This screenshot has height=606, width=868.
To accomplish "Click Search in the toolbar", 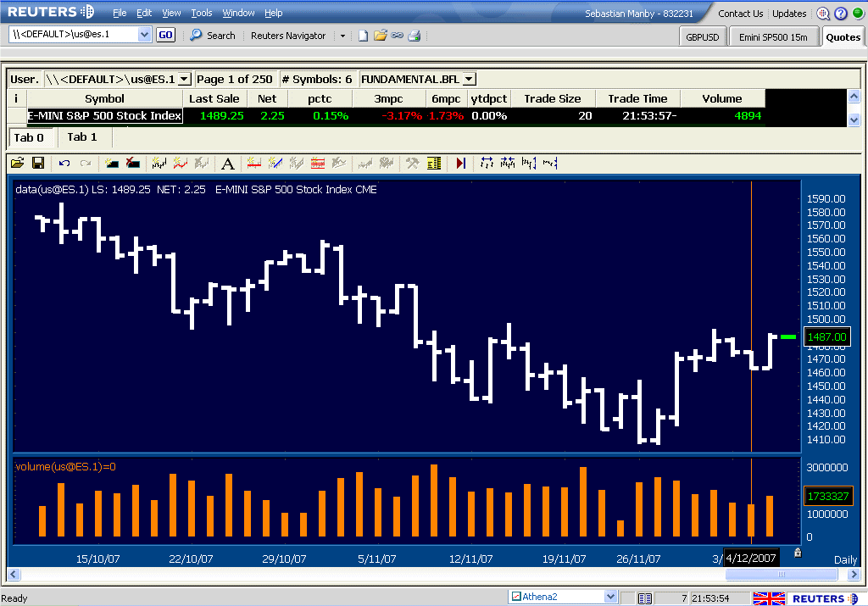I will pos(221,36).
